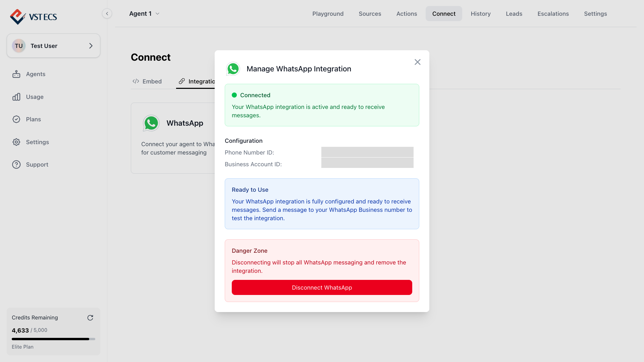Click the embed code brackets icon
The height and width of the screenshot is (362, 644).
point(136,81)
